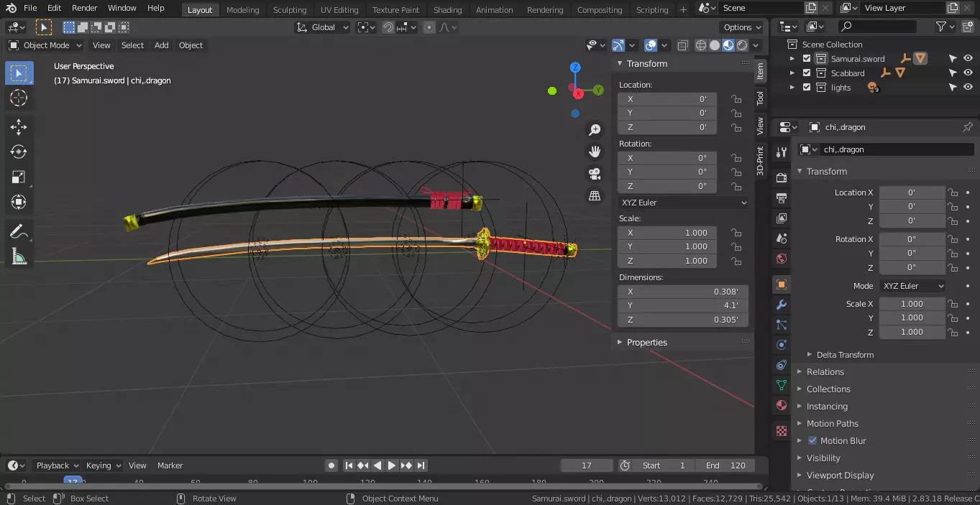Open Output properties tab icon
Viewport: 980px width, 505px height.
tap(782, 198)
